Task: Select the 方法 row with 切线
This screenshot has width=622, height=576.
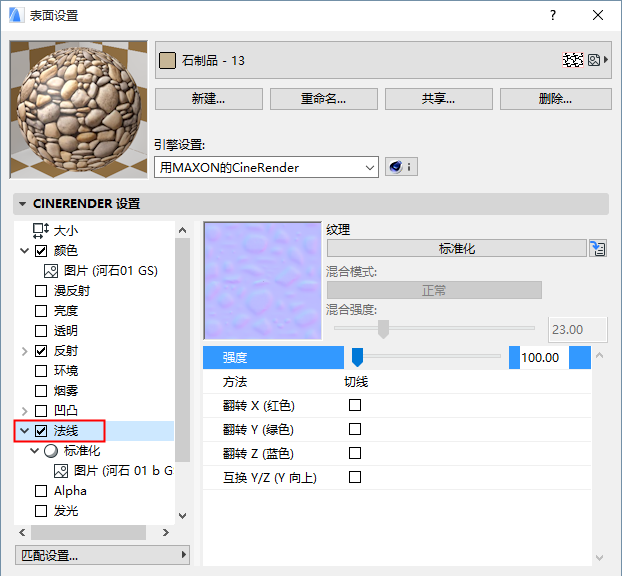Action: coord(397,382)
